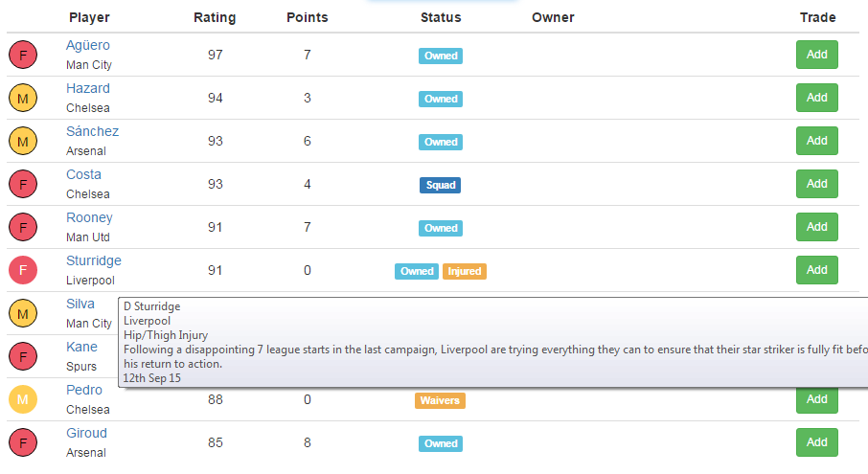Image resolution: width=868 pixels, height=474 pixels.
Task: Sort by the Rating column header
Action: (215, 17)
